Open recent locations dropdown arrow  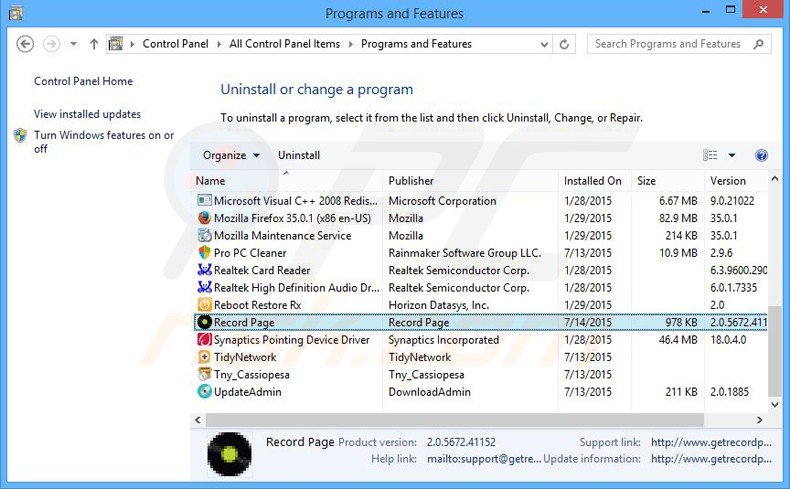click(74, 44)
